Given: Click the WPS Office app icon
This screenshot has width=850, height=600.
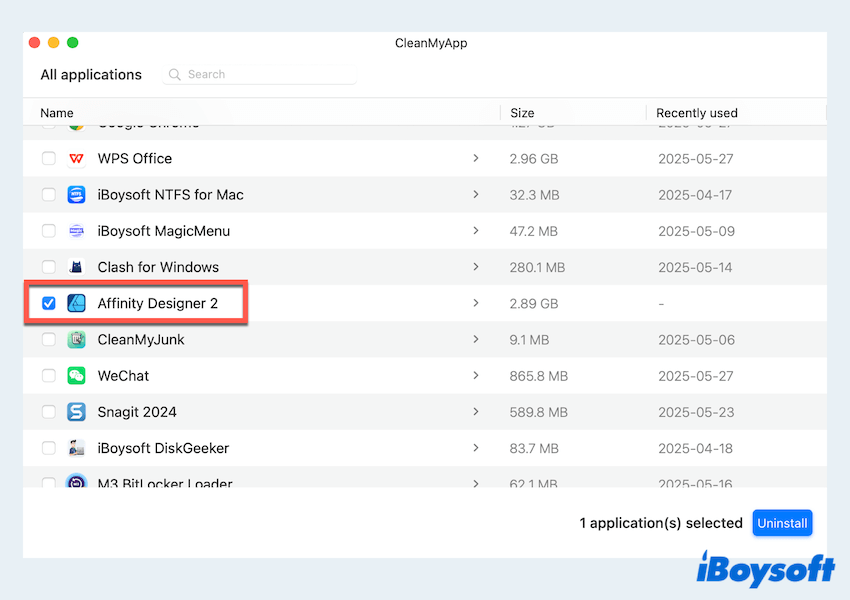Looking at the screenshot, I should [77, 159].
